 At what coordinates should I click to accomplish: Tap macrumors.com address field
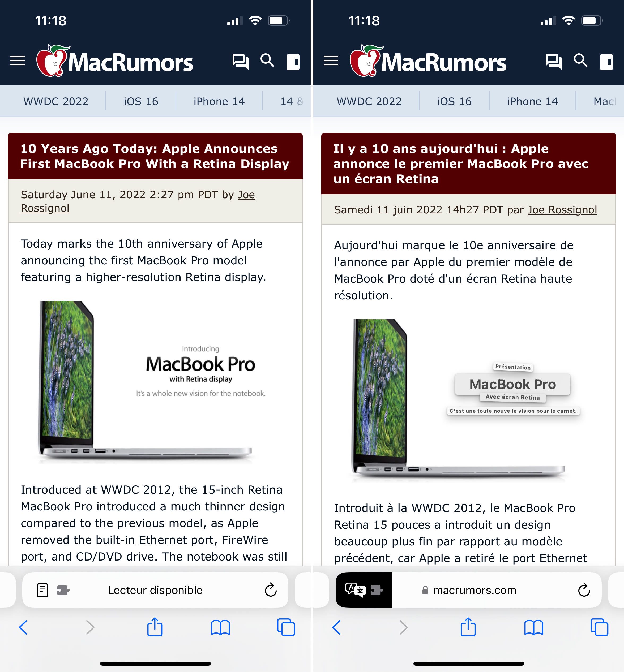475,590
